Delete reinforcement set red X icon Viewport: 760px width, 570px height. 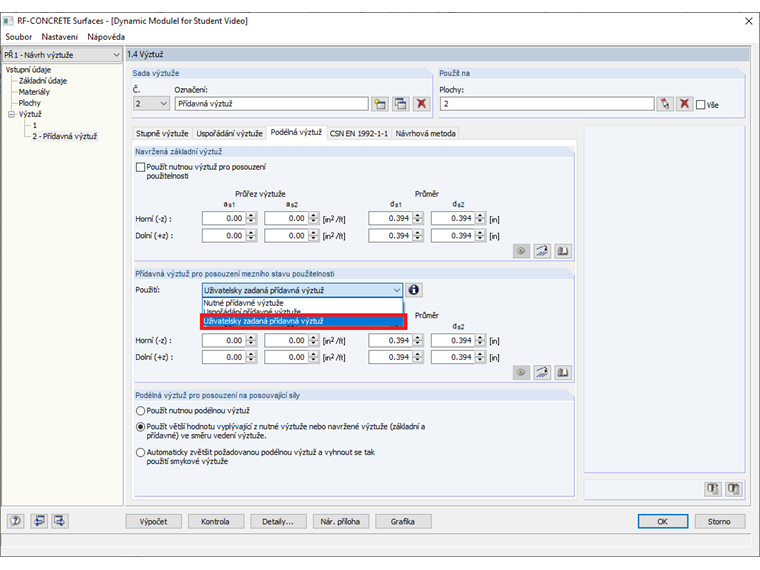pyautogui.click(x=421, y=104)
